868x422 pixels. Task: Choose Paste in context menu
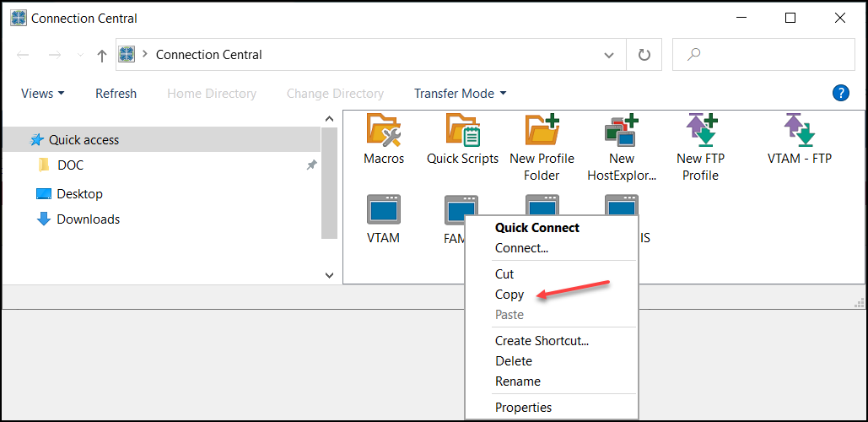[x=509, y=315]
